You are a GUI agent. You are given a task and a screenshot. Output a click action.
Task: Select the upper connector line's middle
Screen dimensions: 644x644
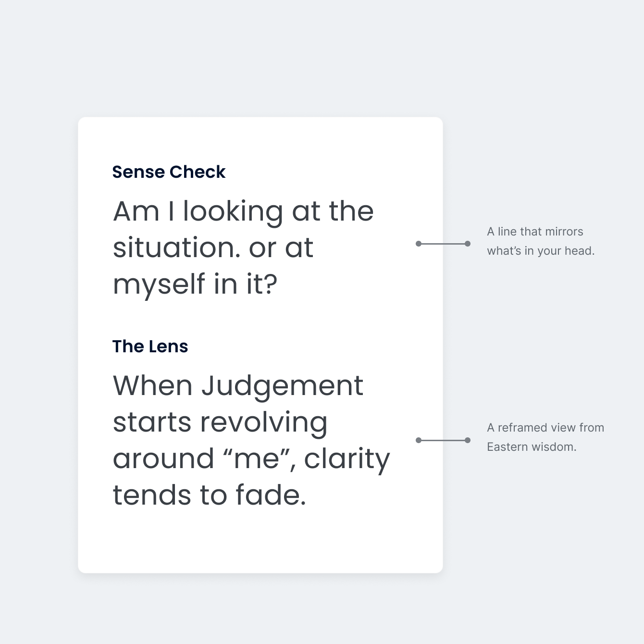click(x=443, y=244)
